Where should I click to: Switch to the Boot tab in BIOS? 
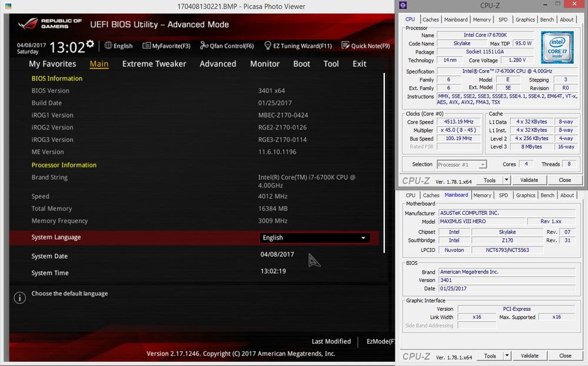pos(301,64)
